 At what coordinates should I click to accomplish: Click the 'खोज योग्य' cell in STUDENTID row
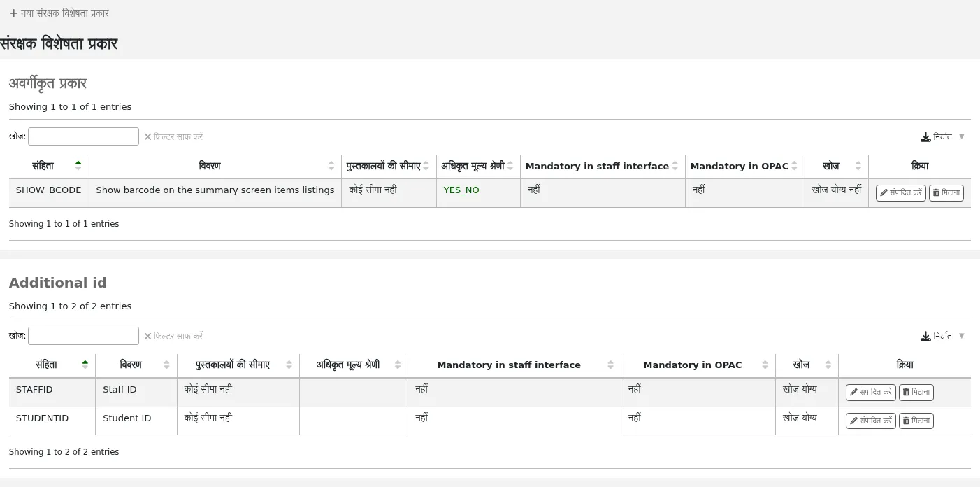coord(807,421)
